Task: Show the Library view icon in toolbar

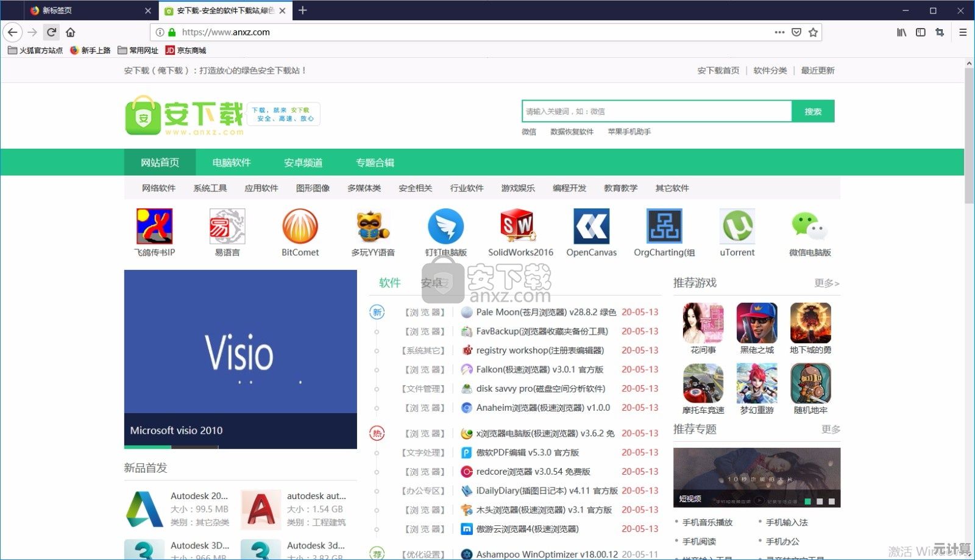Action: click(901, 32)
